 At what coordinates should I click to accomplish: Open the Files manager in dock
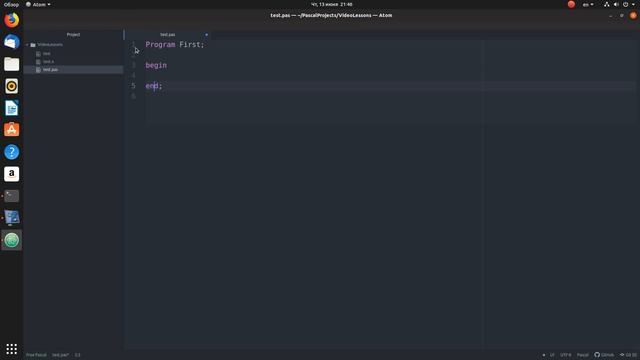coord(11,64)
